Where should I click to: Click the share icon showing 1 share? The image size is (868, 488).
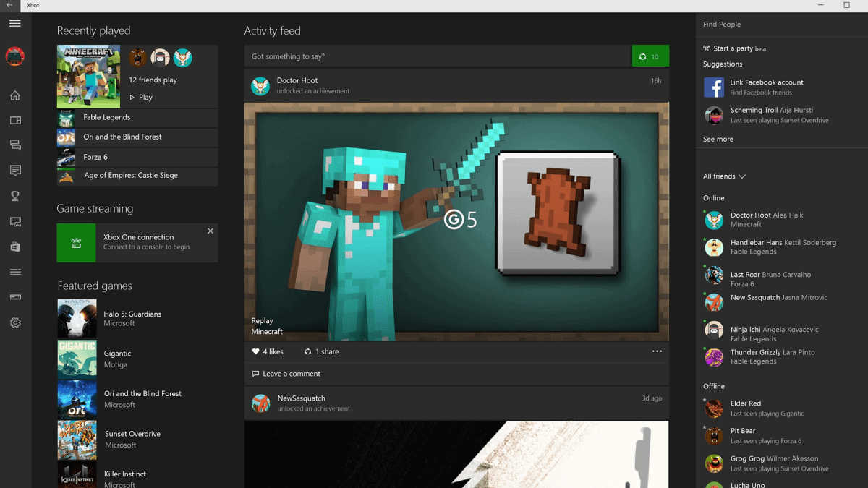tap(307, 351)
